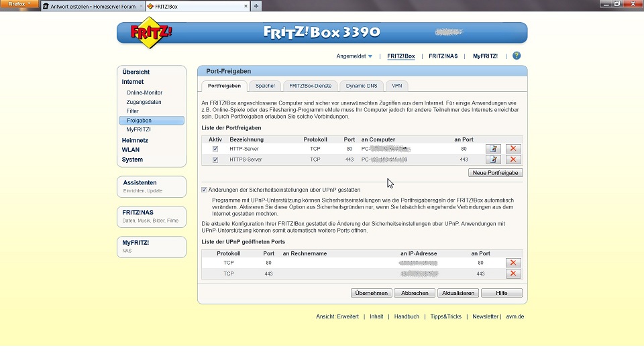Uncheck the Aktiv box for HTTPS-Server
This screenshot has width=644, height=362.
pos(215,160)
